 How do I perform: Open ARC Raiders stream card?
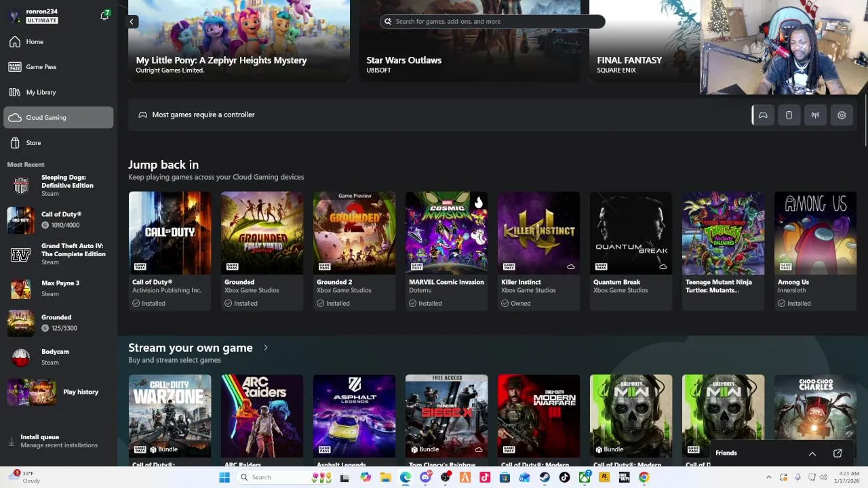click(262, 420)
